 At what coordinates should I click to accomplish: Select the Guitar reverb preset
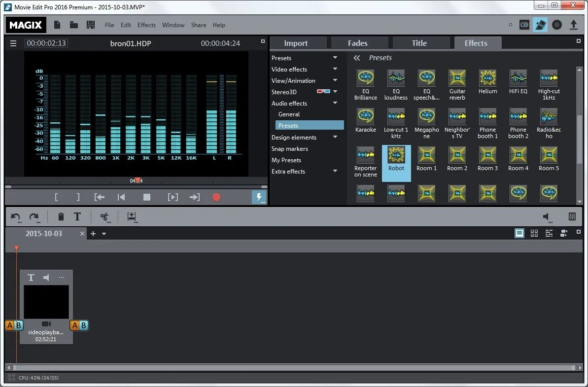click(x=457, y=85)
